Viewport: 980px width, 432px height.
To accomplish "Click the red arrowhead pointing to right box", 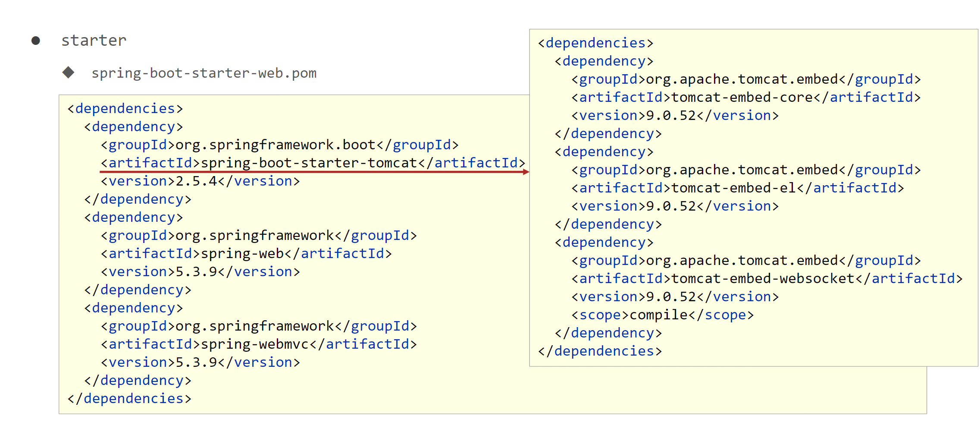I will [x=526, y=172].
